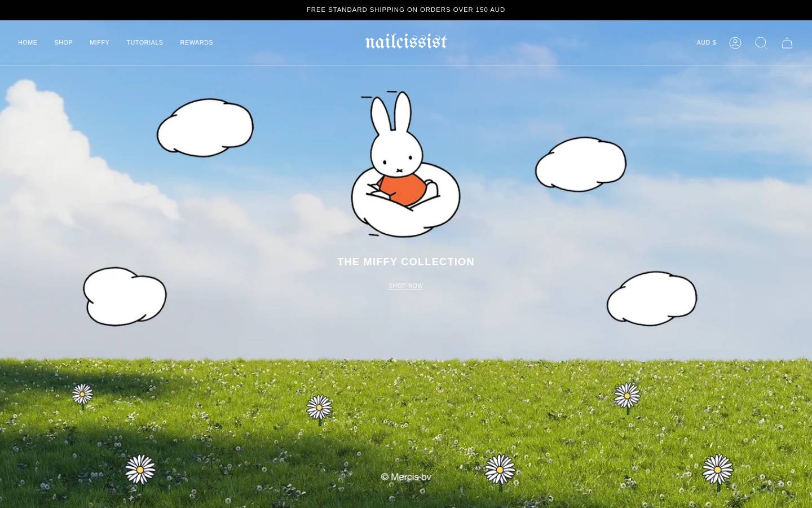The width and height of the screenshot is (812, 508).
Task: Open the search magnifier icon
Action: [x=761, y=43]
